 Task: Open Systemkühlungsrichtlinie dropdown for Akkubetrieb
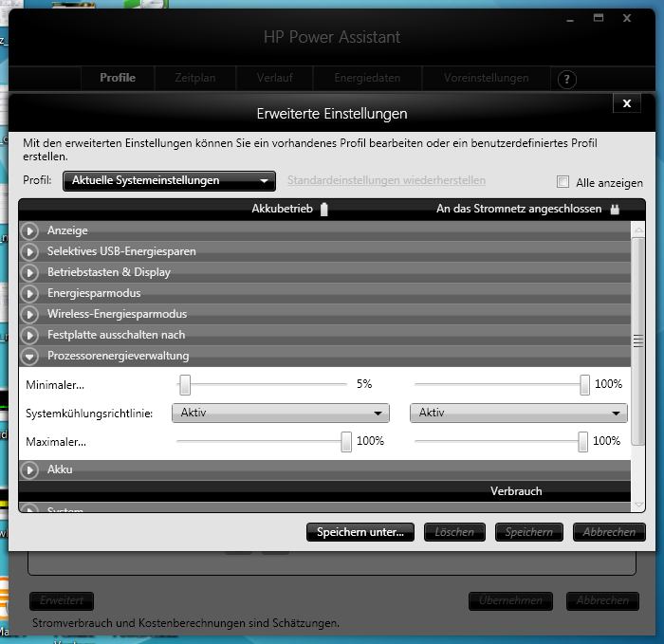[281, 413]
